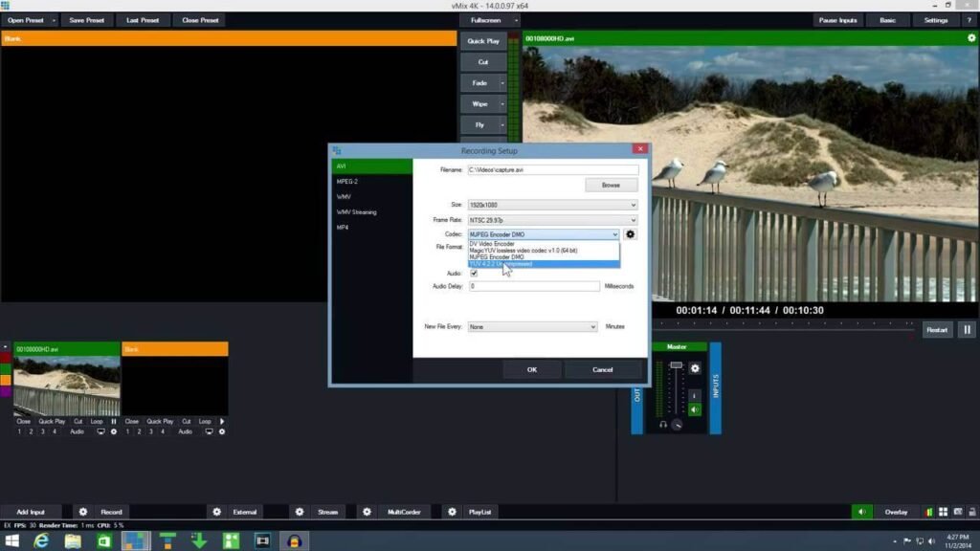Click Save Preset in top toolbar
Image resolution: width=980 pixels, height=551 pixels.
click(87, 20)
